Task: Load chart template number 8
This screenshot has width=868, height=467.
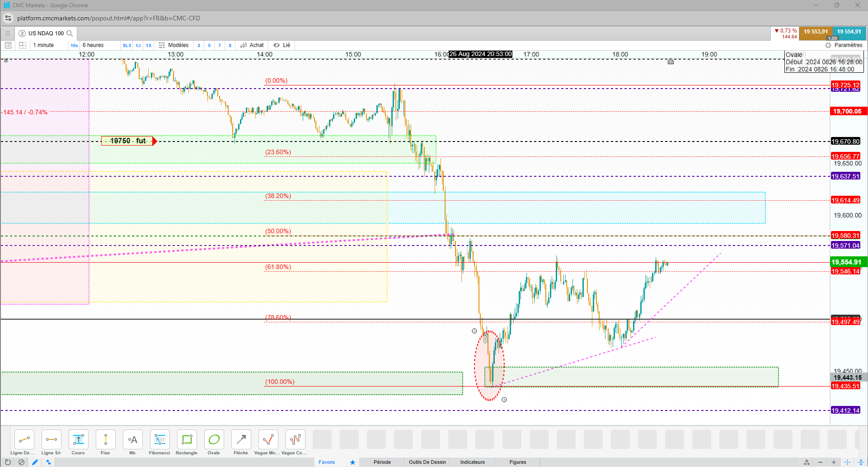Action: (230, 45)
